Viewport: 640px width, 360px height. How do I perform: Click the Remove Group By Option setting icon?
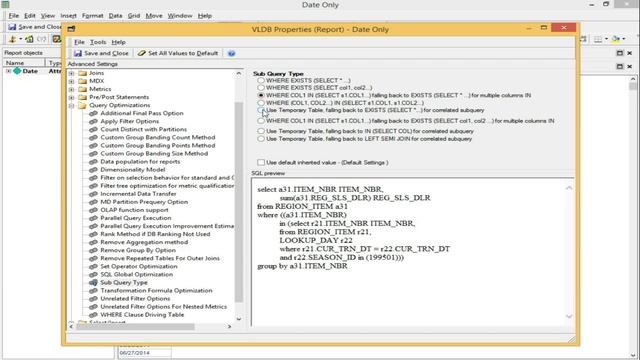pos(93,250)
